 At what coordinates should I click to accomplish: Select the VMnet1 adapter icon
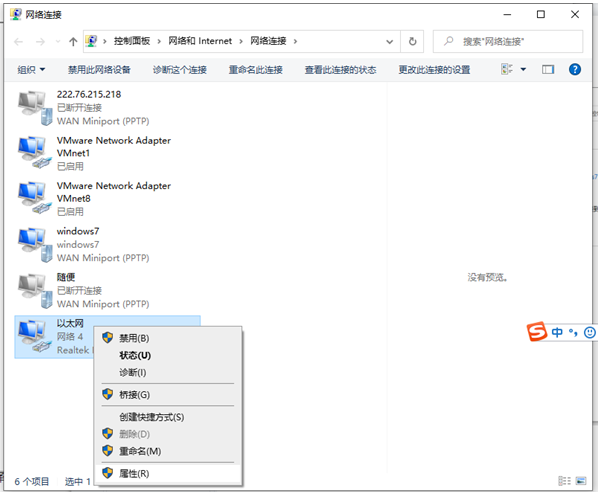click(x=32, y=152)
